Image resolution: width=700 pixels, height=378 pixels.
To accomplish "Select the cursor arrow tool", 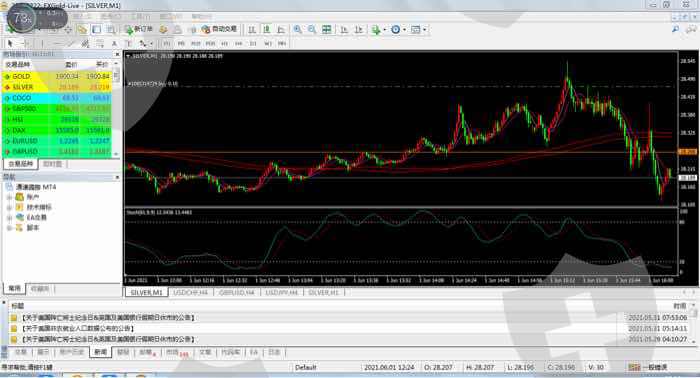I will 10,43.
